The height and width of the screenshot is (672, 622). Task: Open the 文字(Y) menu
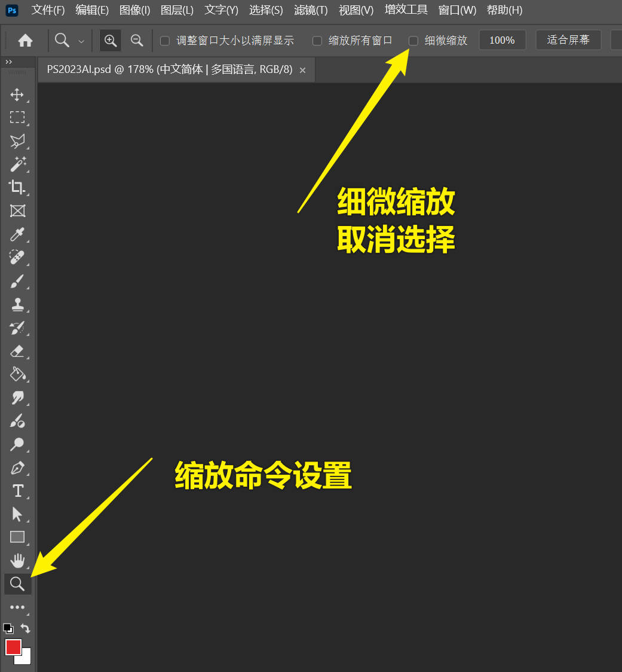[221, 10]
